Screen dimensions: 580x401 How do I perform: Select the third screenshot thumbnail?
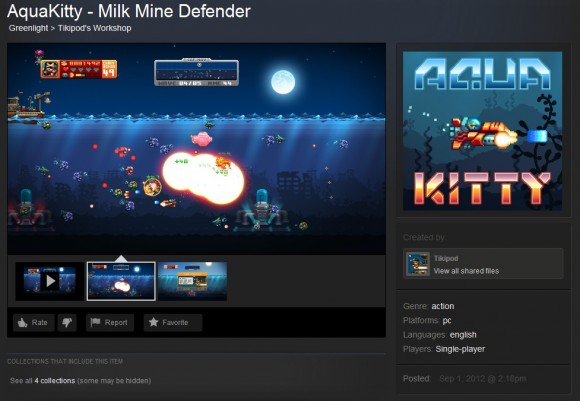tap(192, 281)
